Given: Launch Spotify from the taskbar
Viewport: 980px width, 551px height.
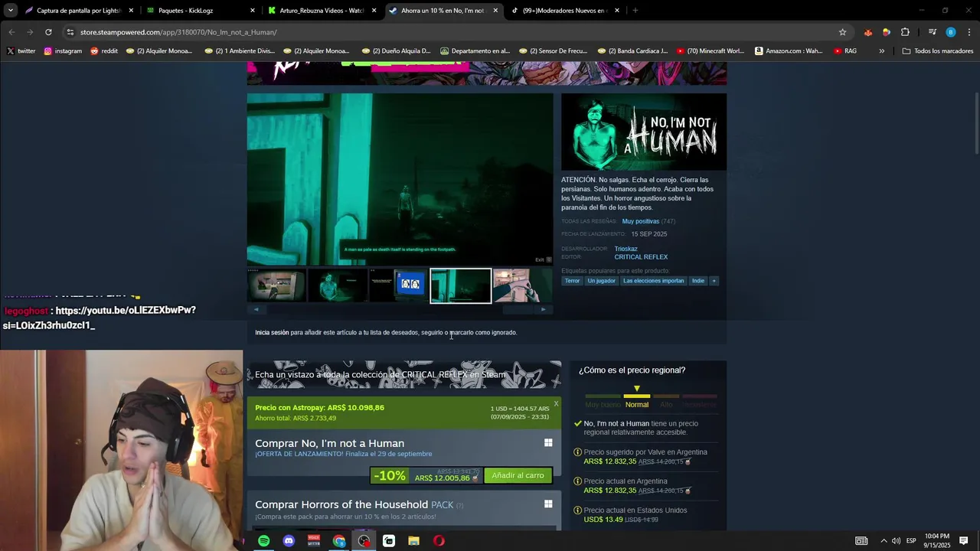Looking at the screenshot, I should [263, 541].
